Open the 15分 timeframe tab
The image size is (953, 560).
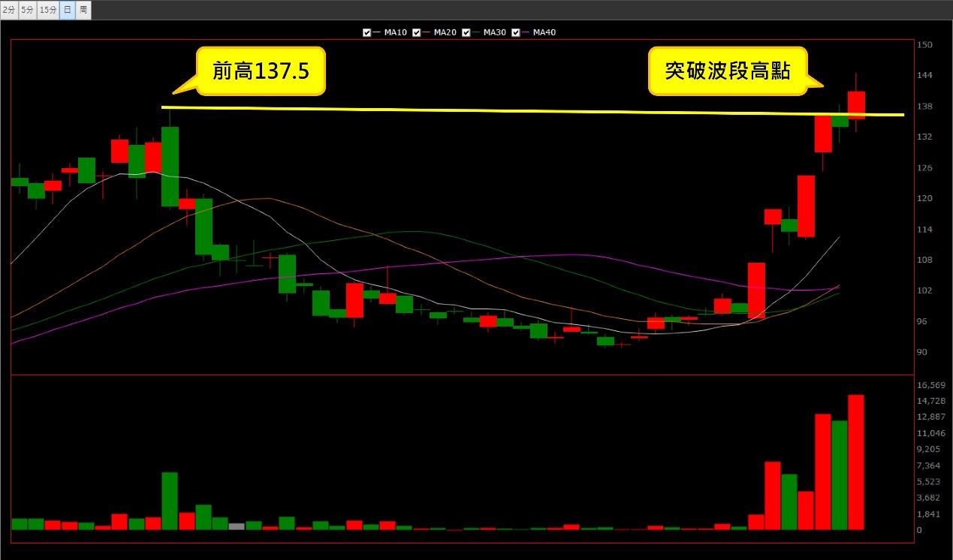pyautogui.click(x=47, y=10)
